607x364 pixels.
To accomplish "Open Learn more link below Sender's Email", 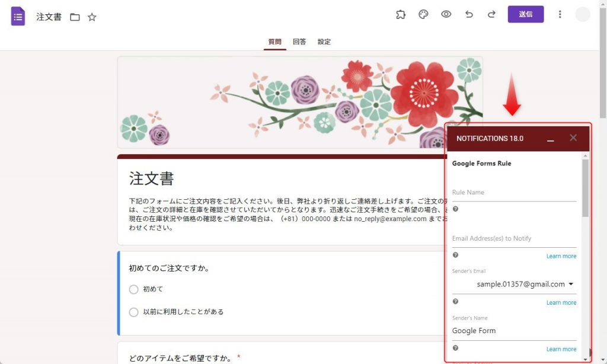I will tap(561, 302).
